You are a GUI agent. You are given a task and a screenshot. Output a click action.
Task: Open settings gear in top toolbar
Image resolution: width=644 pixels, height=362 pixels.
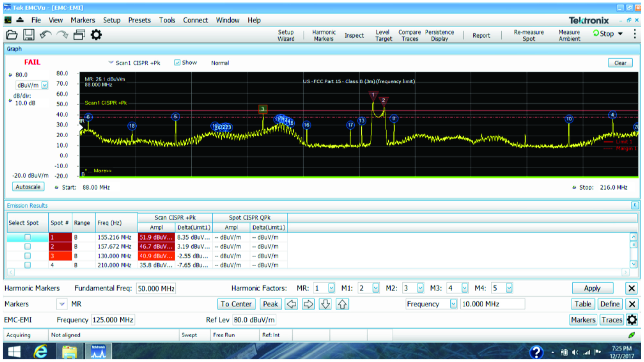[x=96, y=35]
